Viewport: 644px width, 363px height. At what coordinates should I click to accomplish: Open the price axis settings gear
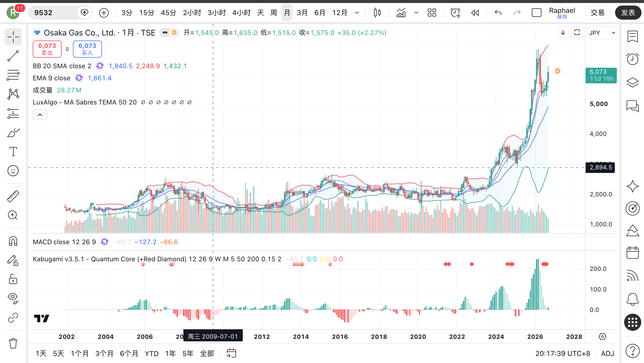pyautogui.click(x=602, y=337)
